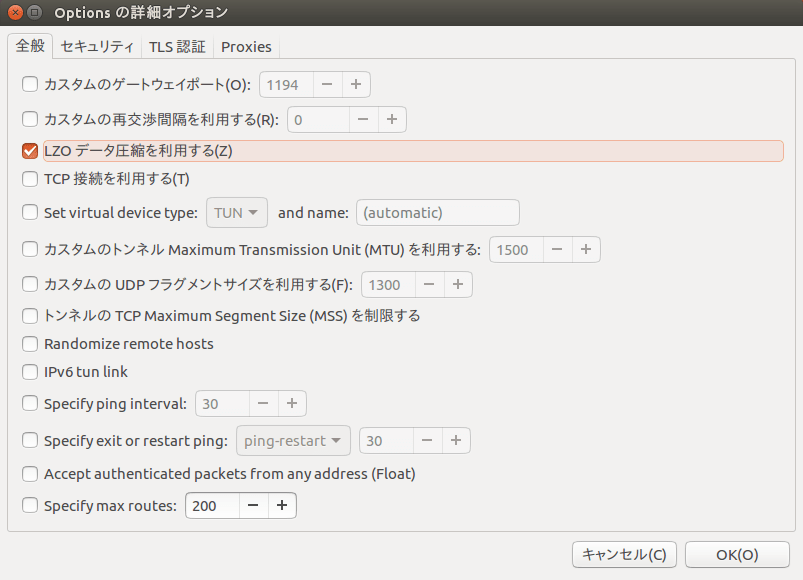The image size is (803, 580).
Task: Switch to the Proxies tab
Action: (245, 46)
